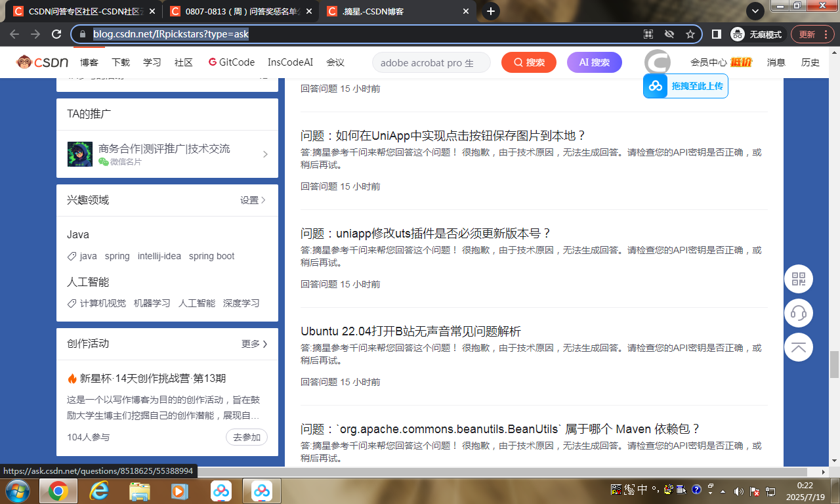Screen dimensions: 840x504
Task: Open the 下载 nav menu item
Action: [x=121, y=62]
